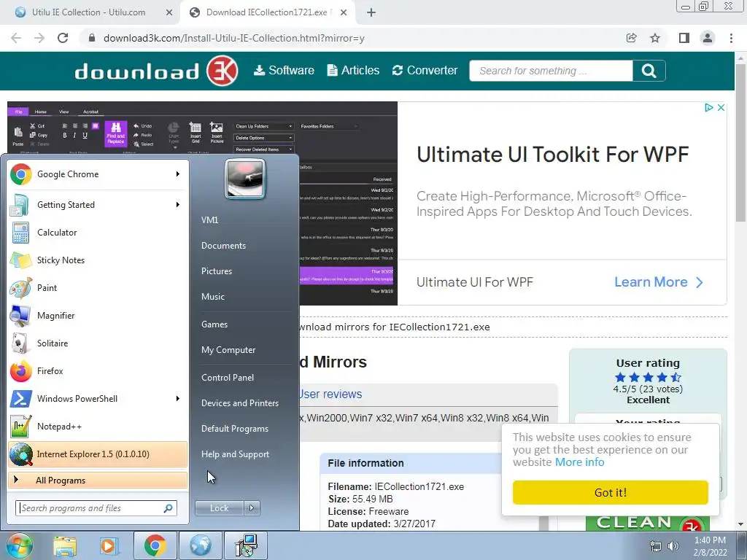Image resolution: width=747 pixels, height=560 pixels.
Task: Open the Calculator program icon
Action: 20,233
